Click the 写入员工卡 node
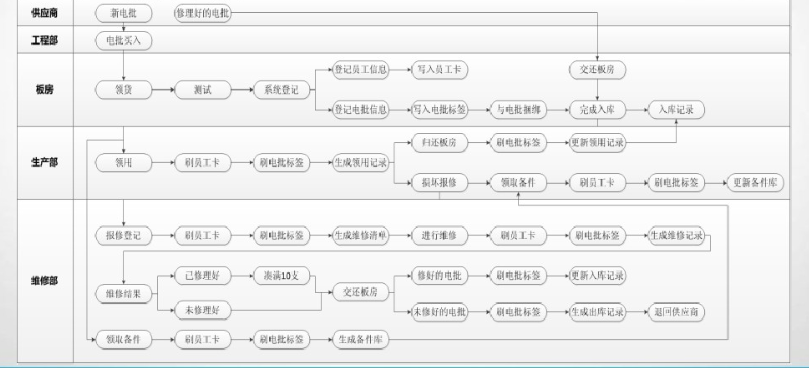The image size is (809, 368). pyautogui.click(x=440, y=70)
